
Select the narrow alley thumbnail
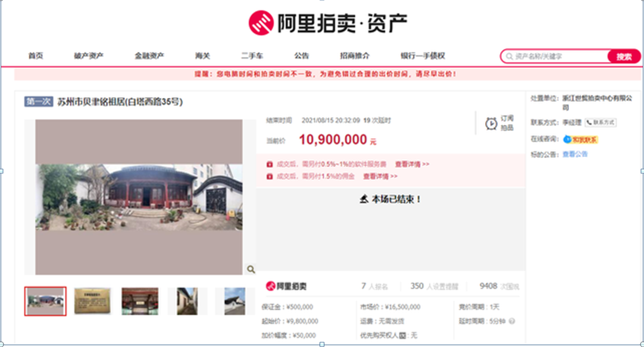click(187, 301)
